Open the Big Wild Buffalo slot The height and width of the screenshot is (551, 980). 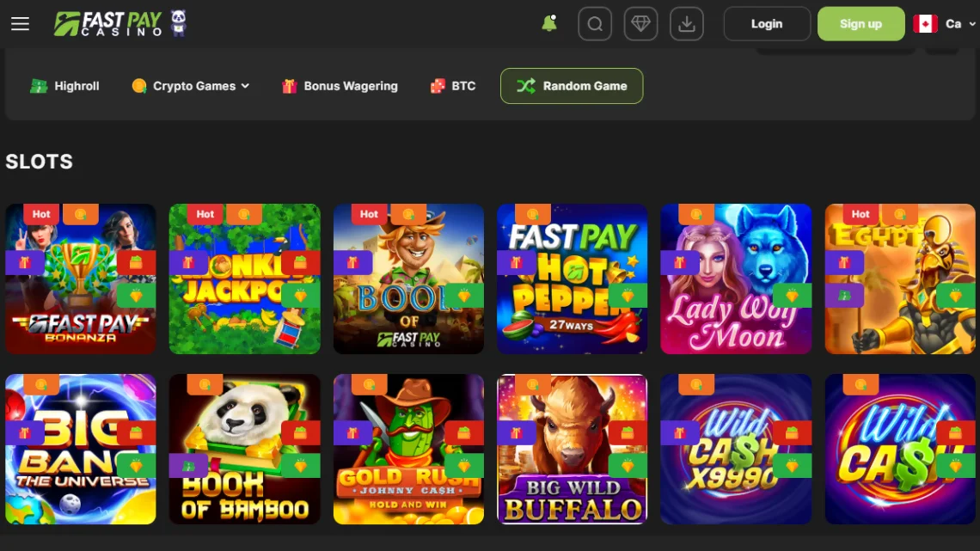[x=573, y=450]
